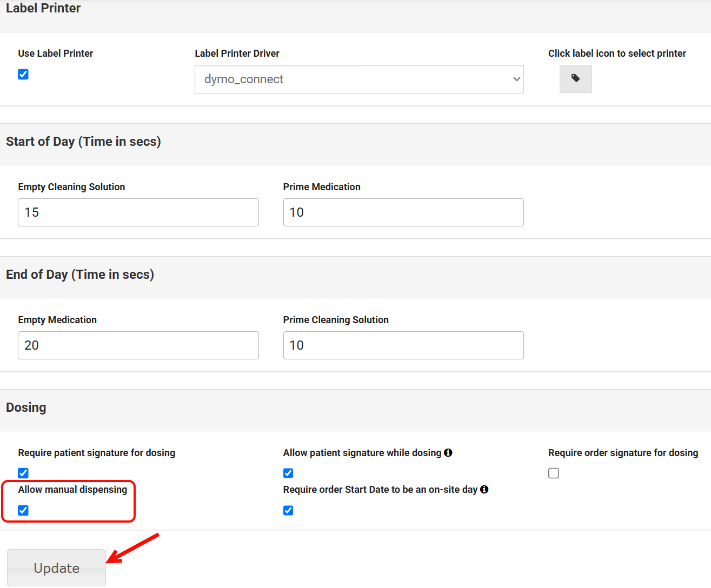The image size is (711, 588).
Task: Open the Label Printer Driver dropdown
Action: click(359, 79)
